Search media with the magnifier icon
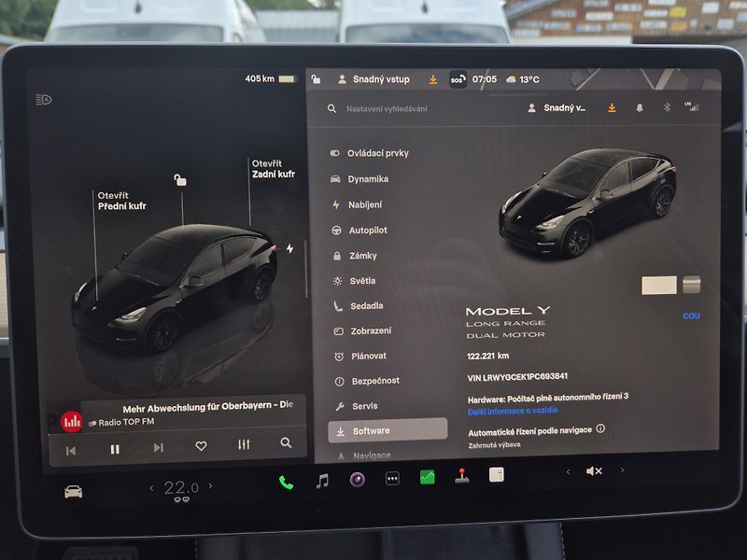This screenshot has height=560, width=747. [286, 442]
